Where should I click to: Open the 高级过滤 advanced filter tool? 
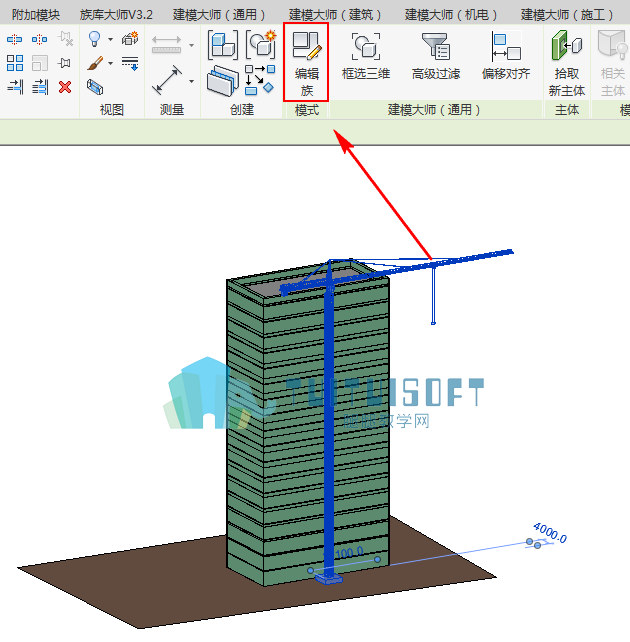click(436, 57)
